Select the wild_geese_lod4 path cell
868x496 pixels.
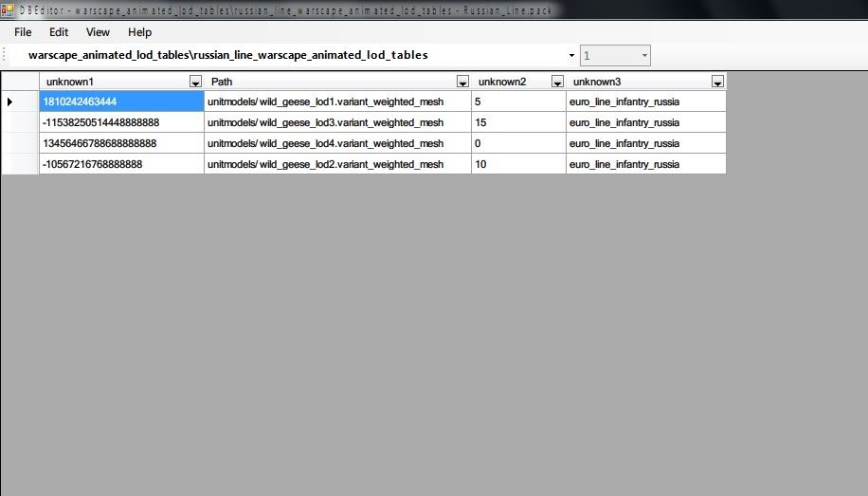click(x=337, y=143)
